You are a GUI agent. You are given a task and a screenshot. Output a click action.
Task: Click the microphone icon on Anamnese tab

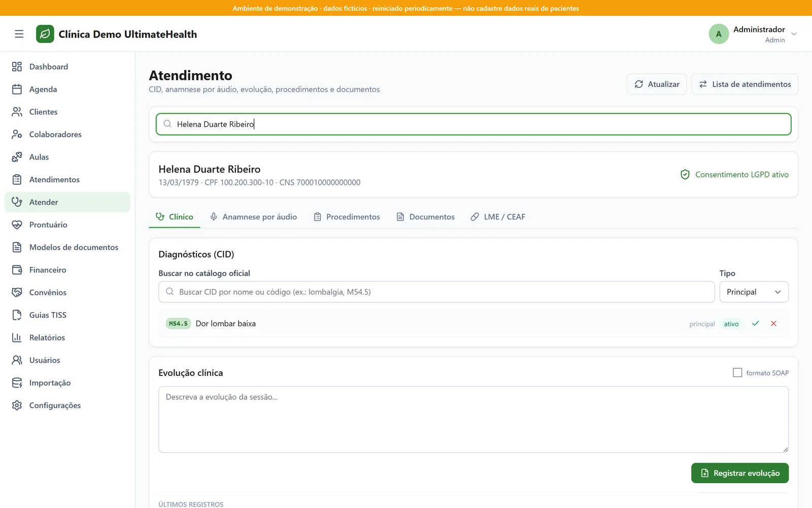(x=214, y=217)
